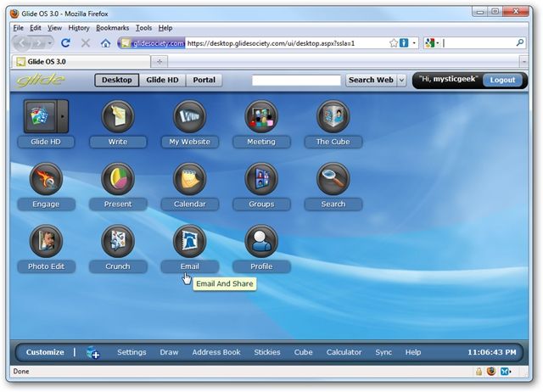Open the Firefox History menu
Screen dimensions: 543x392
[x=79, y=28]
